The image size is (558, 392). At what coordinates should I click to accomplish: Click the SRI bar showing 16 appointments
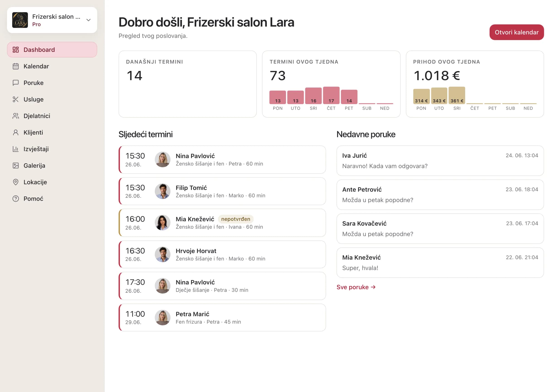[x=313, y=96]
